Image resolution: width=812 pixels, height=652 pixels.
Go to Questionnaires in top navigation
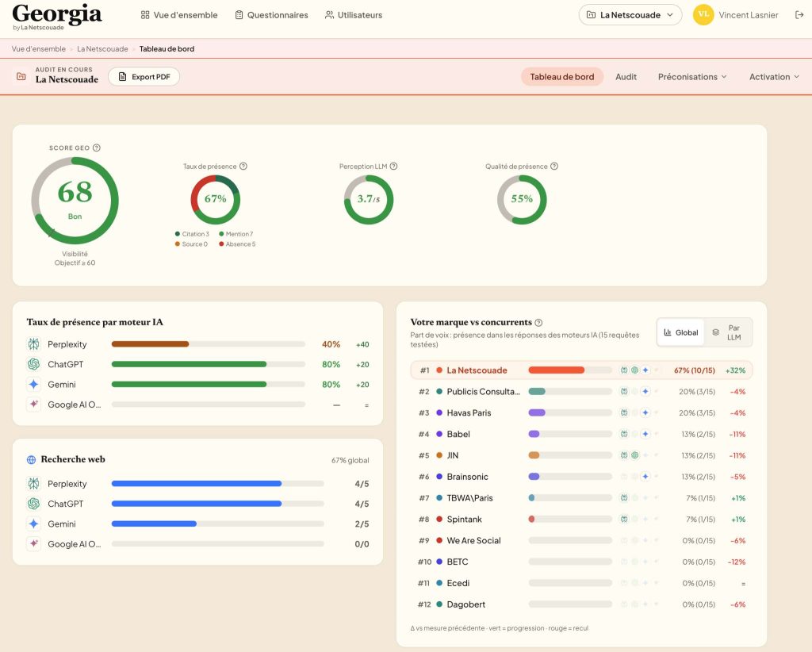[x=271, y=15]
